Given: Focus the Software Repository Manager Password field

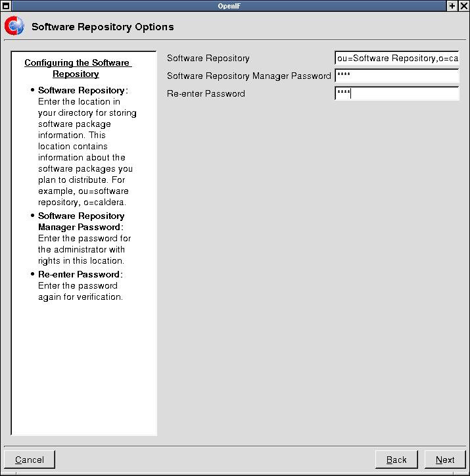Looking at the screenshot, I should pos(396,76).
